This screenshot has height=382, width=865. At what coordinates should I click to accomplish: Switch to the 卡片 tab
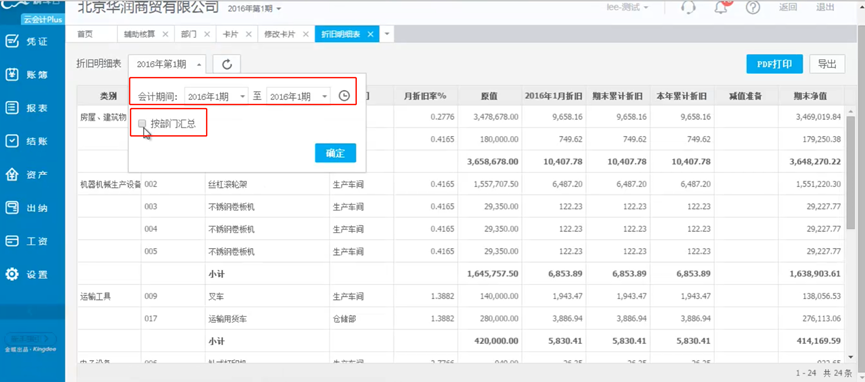[x=231, y=34]
